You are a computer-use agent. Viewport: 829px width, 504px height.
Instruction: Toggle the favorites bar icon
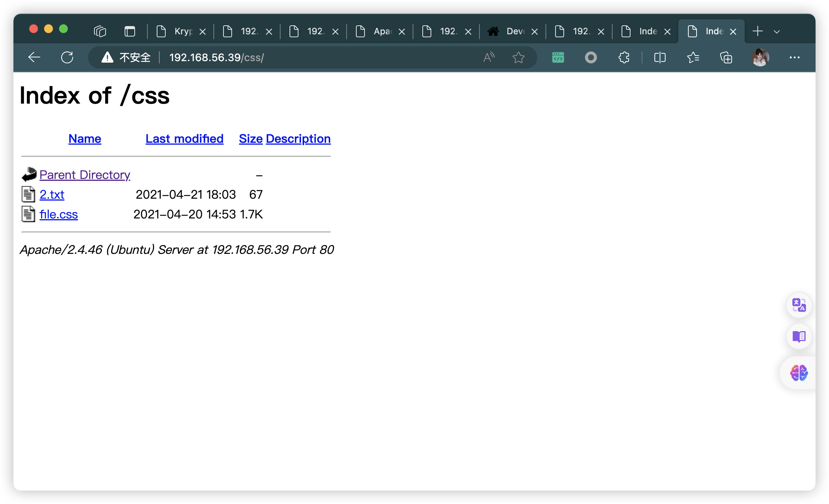click(x=694, y=57)
